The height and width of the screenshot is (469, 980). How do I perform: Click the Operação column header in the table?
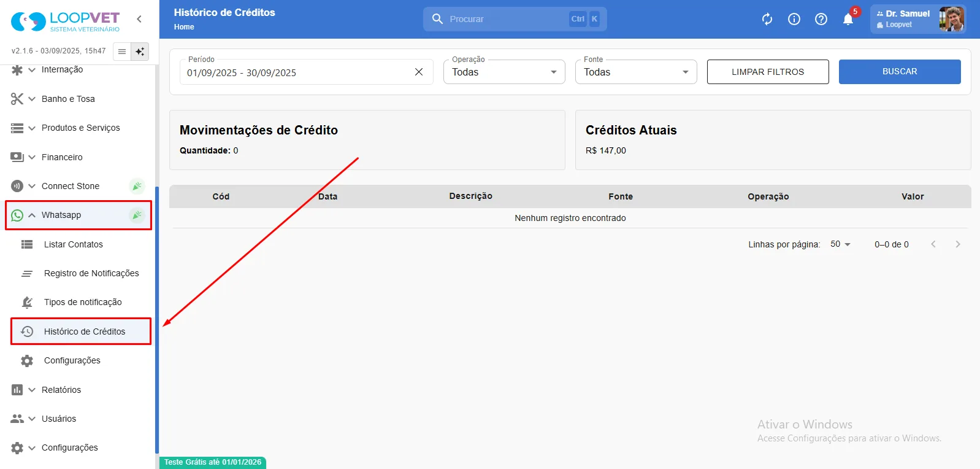[768, 196]
